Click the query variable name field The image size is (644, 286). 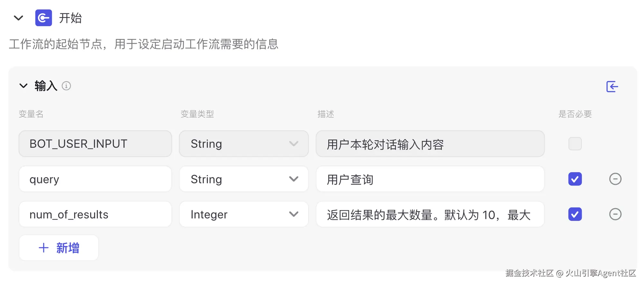pyautogui.click(x=95, y=179)
